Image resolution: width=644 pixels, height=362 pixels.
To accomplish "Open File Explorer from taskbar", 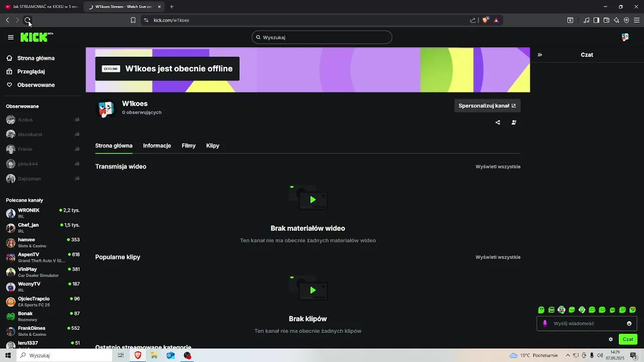I will pyautogui.click(x=154, y=355).
